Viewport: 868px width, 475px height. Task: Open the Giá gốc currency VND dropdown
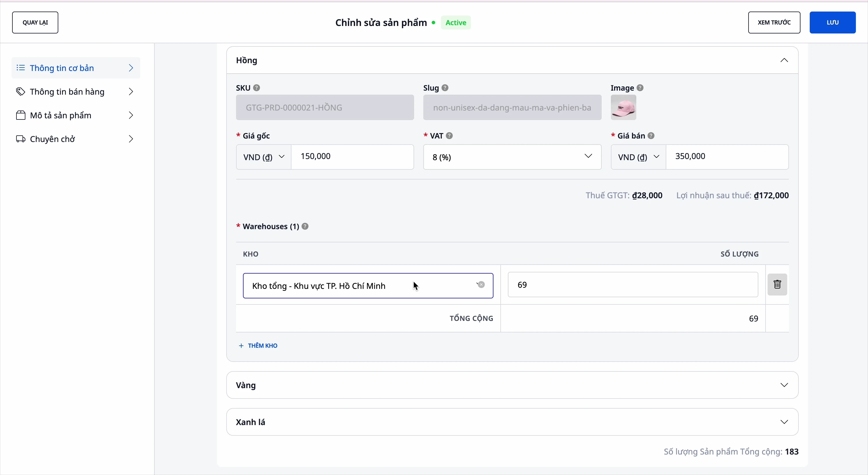click(x=263, y=157)
